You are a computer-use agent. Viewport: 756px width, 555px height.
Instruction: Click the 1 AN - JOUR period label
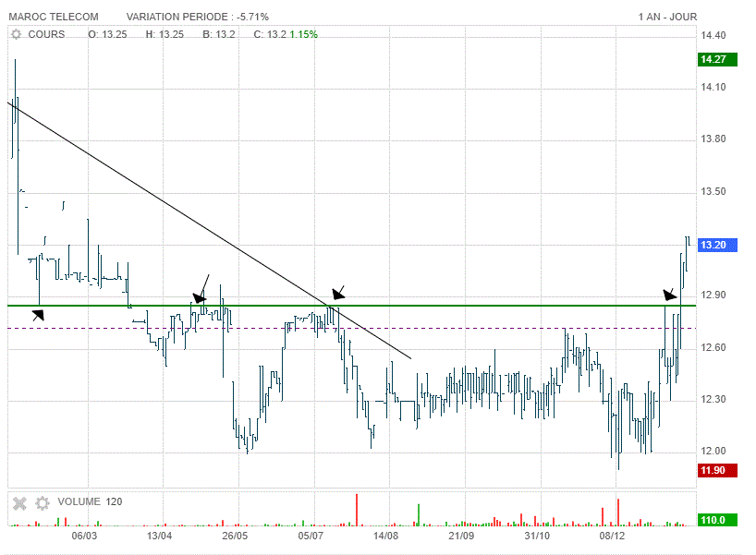click(x=668, y=17)
